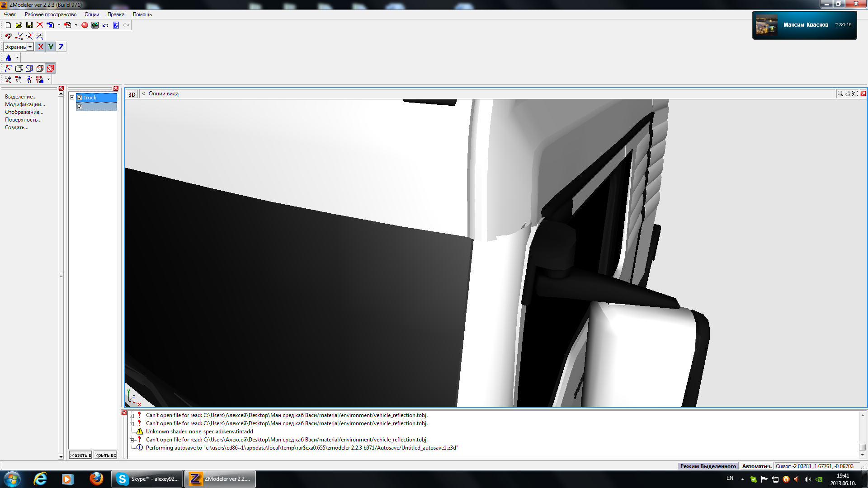868x488 pixels.
Task: Open the Файл menu
Action: tap(10, 14)
